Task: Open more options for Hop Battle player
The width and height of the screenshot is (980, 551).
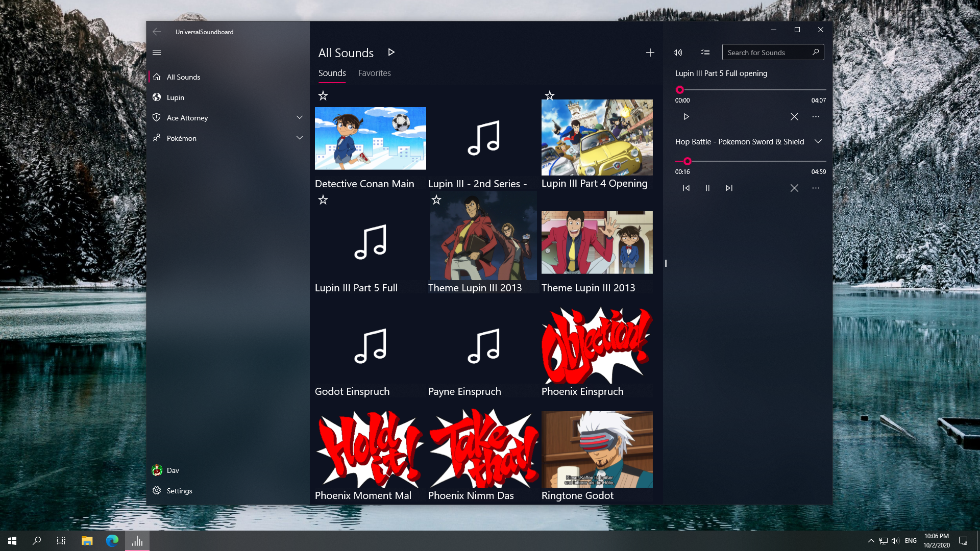Action: (x=816, y=188)
